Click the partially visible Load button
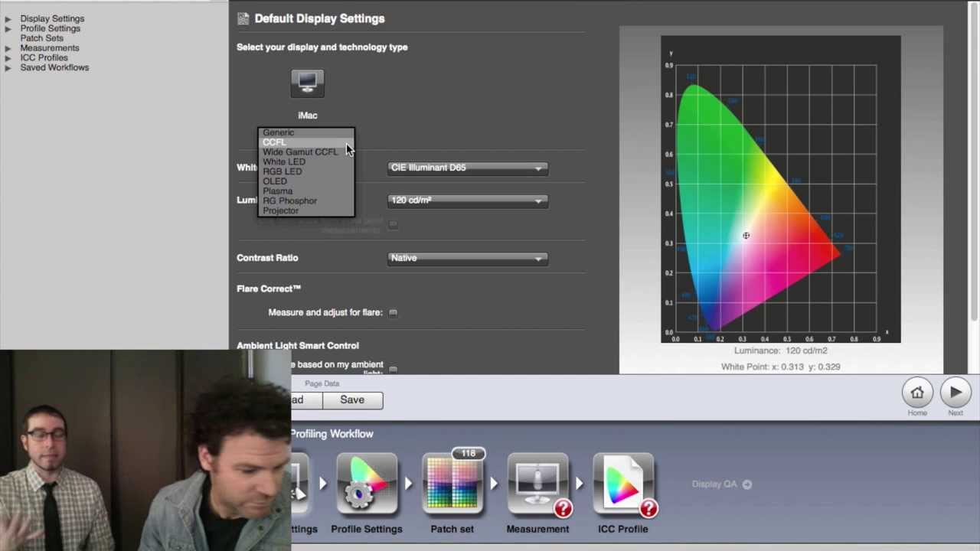The width and height of the screenshot is (980, 551). click(x=306, y=400)
